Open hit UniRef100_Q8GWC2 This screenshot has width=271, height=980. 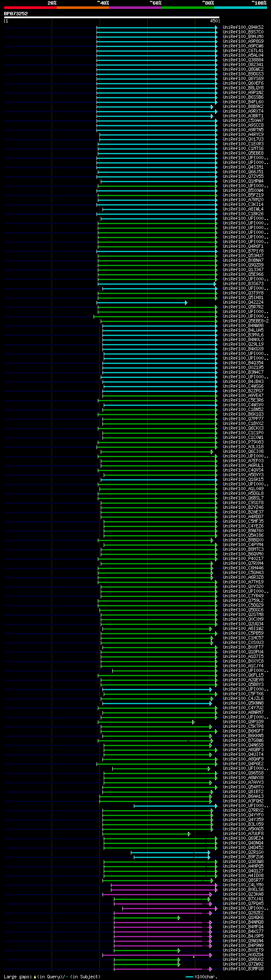pyautogui.click(x=243, y=69)
